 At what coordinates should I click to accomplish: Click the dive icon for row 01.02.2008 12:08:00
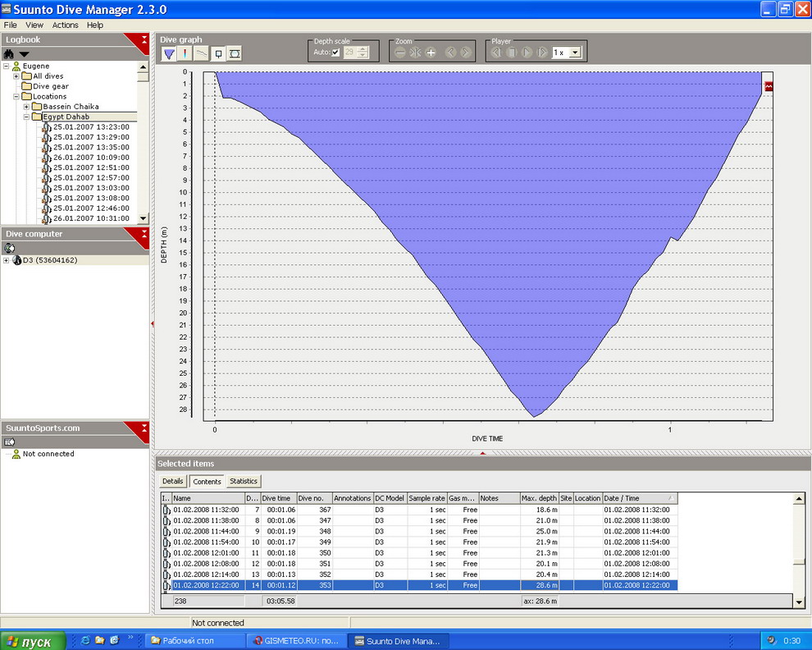click(x=167, y=564)
